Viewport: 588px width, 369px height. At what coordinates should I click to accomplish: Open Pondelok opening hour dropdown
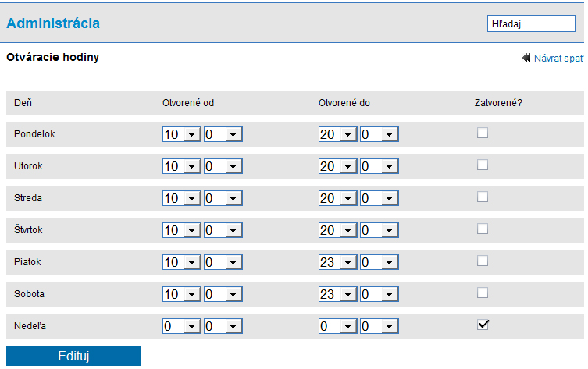click(182, 134)
